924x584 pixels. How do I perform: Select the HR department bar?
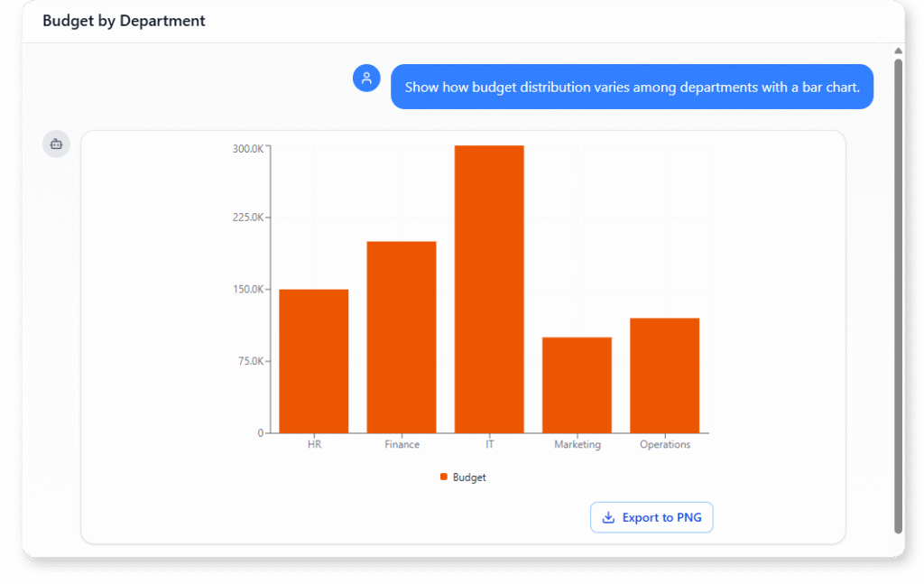pos(314,361)
